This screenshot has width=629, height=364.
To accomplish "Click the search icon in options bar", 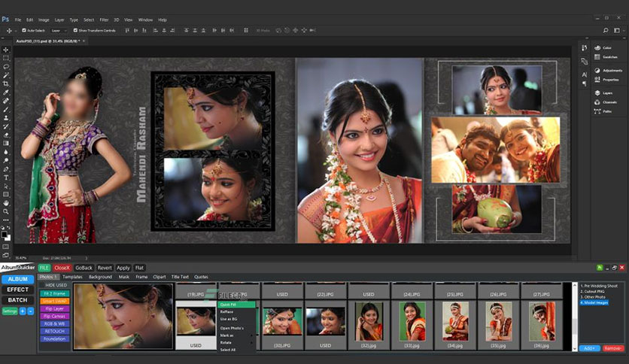I will [606, 31].
